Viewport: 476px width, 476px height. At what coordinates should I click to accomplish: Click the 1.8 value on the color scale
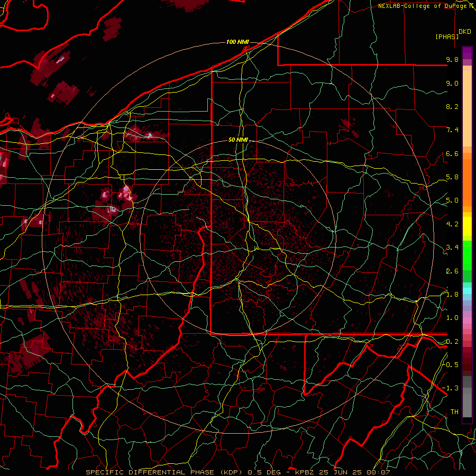click(x=452, y=295)
